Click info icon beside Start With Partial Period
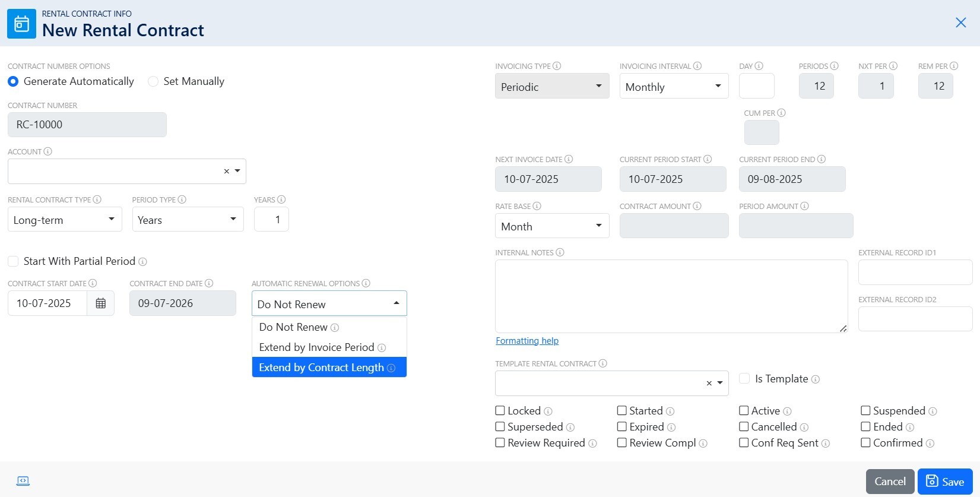 [143, 262]
